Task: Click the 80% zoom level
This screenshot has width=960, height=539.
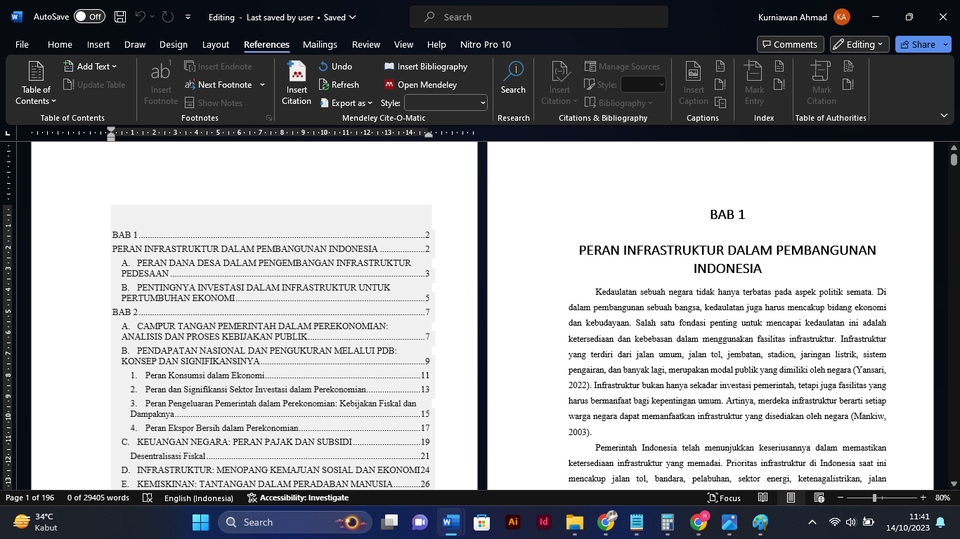Action: 943,498
